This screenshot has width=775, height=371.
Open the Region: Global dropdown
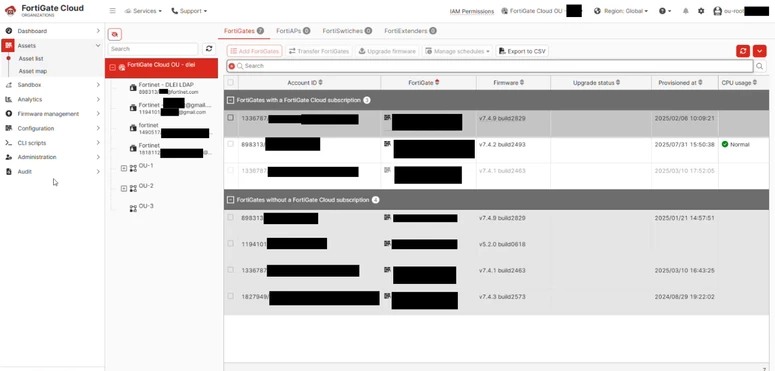coord(621,11)
